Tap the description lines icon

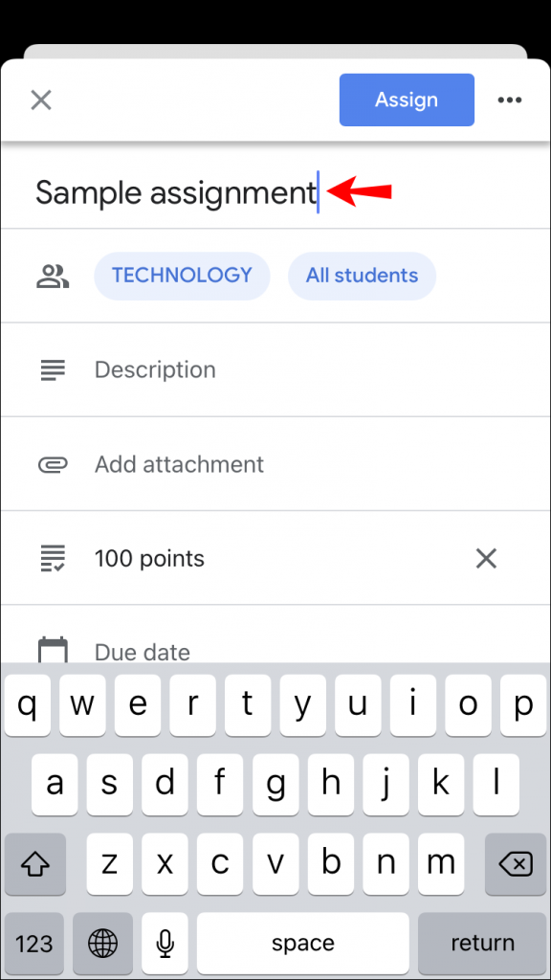tap(54, 369)
